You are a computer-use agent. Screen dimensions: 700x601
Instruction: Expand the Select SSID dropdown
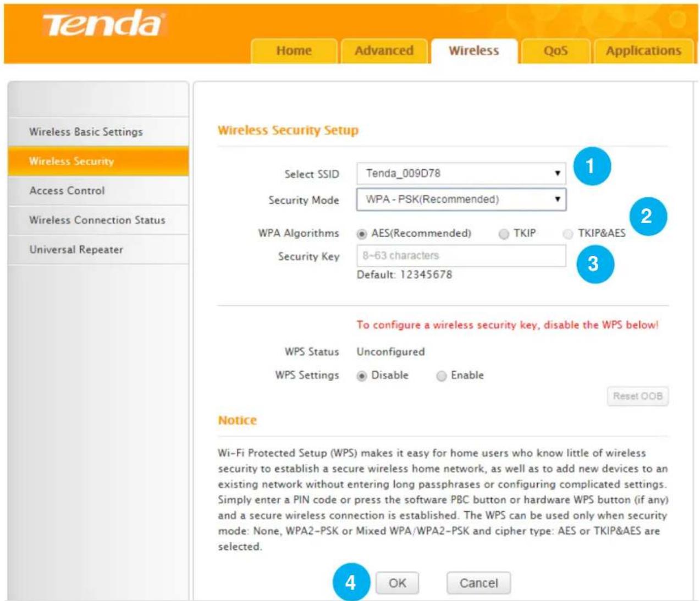[461, 173]
